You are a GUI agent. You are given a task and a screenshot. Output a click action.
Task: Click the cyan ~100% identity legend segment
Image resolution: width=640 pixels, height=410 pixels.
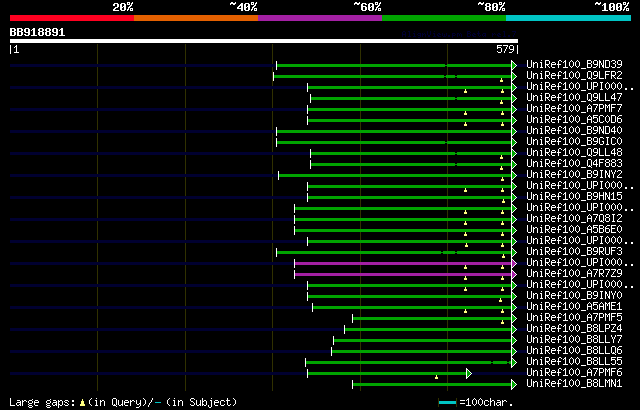click(569, 18)
